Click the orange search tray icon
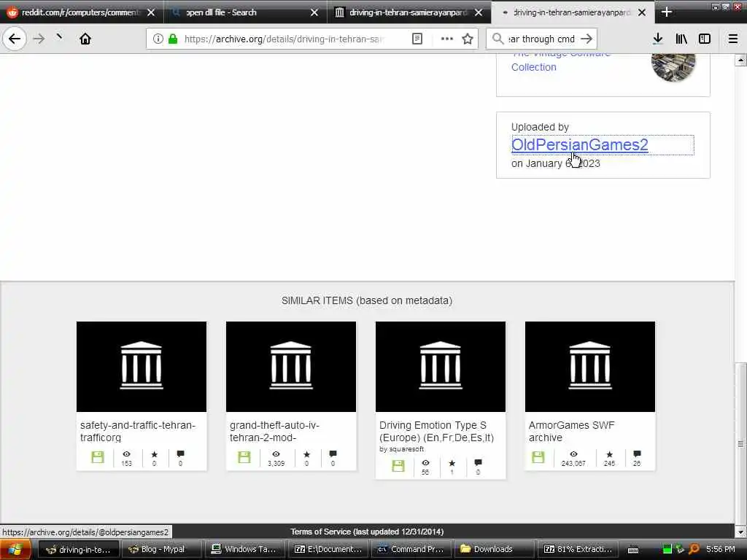 [694, 550]
